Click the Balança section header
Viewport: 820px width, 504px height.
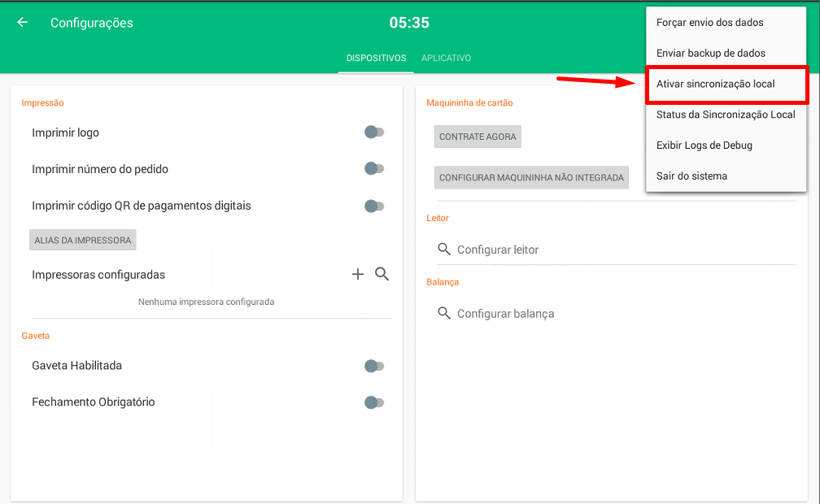tap(443, 282)
